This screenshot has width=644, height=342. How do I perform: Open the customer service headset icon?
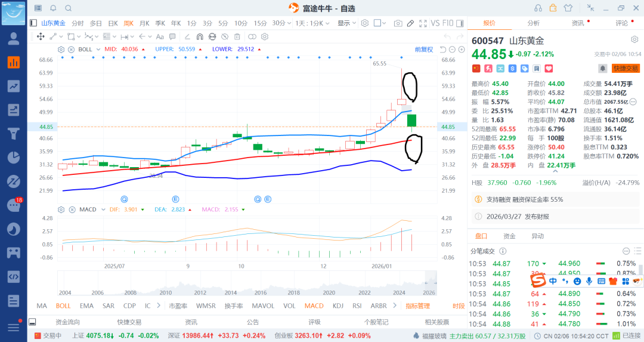[538, 8]
